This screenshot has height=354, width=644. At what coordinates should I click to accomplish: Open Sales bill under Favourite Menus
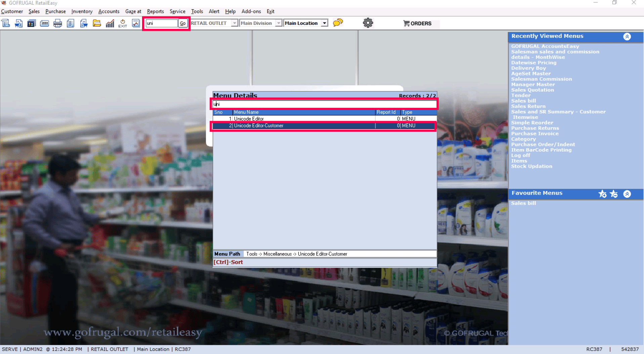[523, 203]
